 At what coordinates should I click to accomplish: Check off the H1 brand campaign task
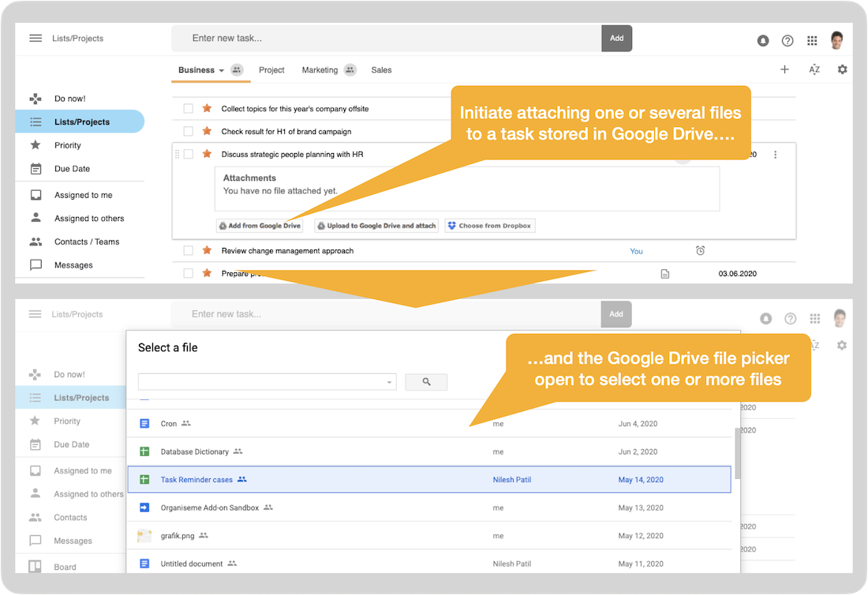coord(188,131)
